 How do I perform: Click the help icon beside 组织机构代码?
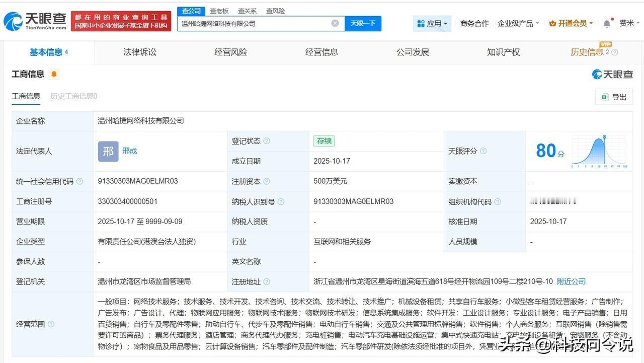(497, 201)
